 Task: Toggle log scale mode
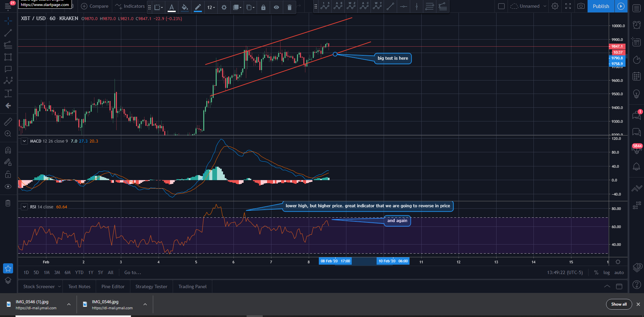[x=606, y=272]
